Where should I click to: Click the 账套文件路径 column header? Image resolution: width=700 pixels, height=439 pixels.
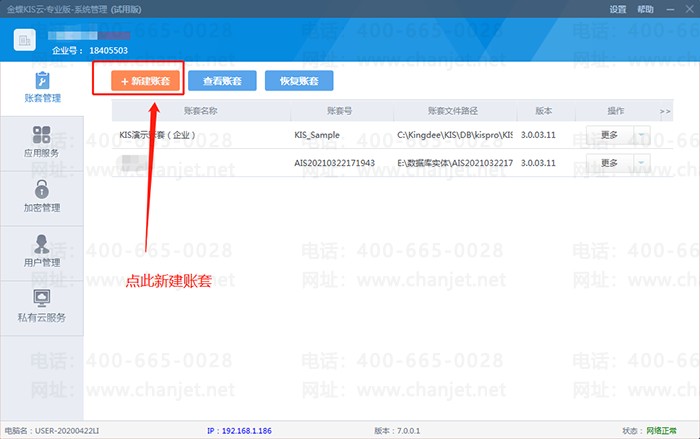(x=453, y=111)
